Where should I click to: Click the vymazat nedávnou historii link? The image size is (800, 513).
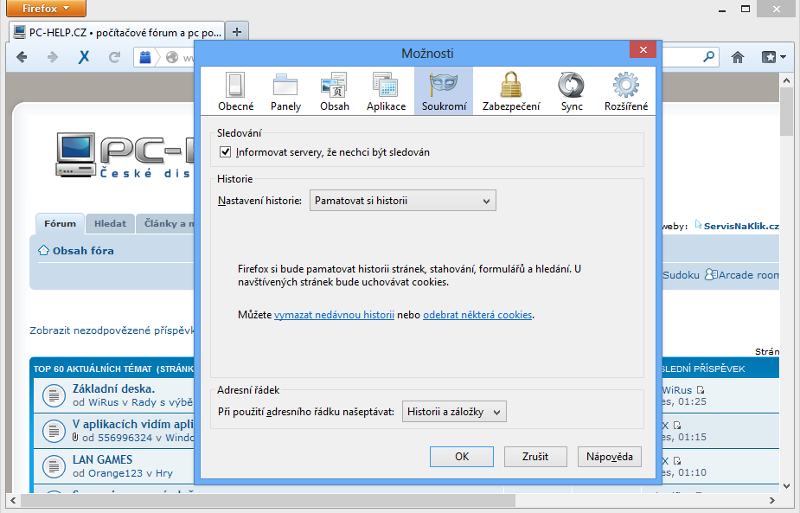click(334, 315)
